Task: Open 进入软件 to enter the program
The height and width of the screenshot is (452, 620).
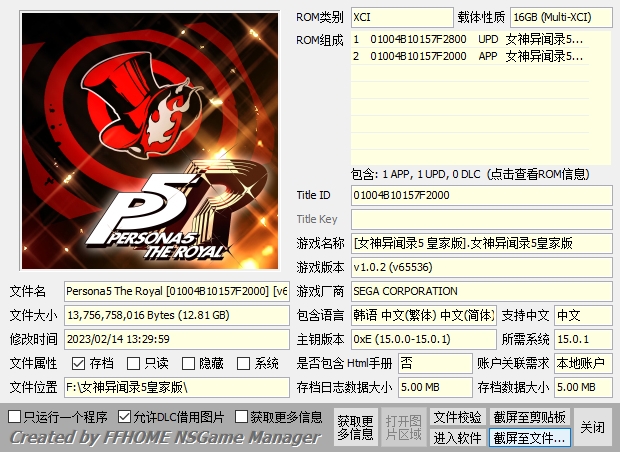Action: point(457,437)
